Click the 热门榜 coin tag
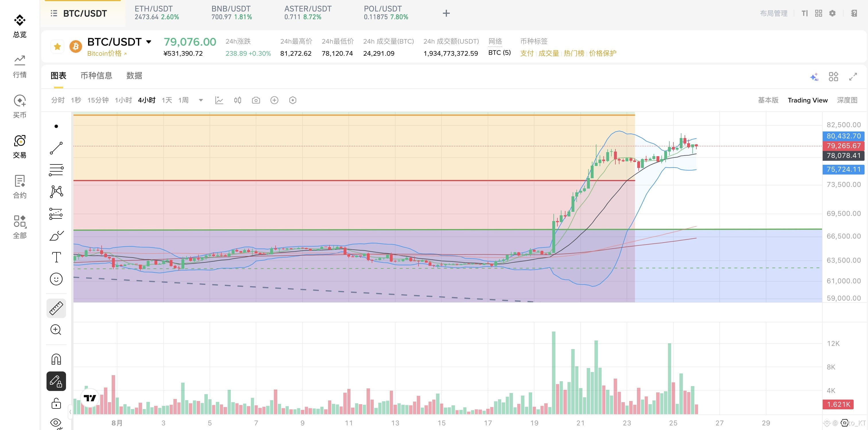Image resolution: width=868 pixels, height=430 pixels. tap(574, 53)
